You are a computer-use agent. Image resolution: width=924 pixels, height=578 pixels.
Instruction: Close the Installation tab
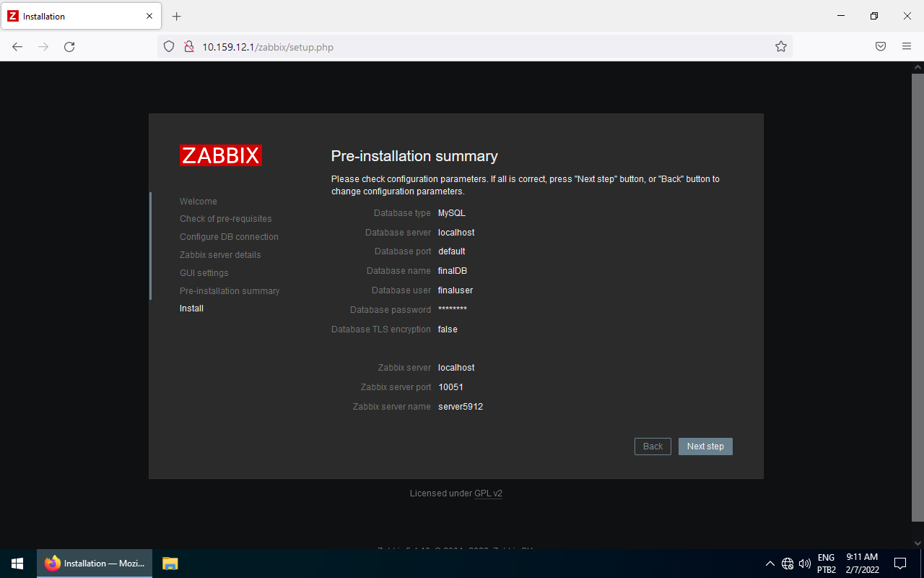click(x=149, y=16)
